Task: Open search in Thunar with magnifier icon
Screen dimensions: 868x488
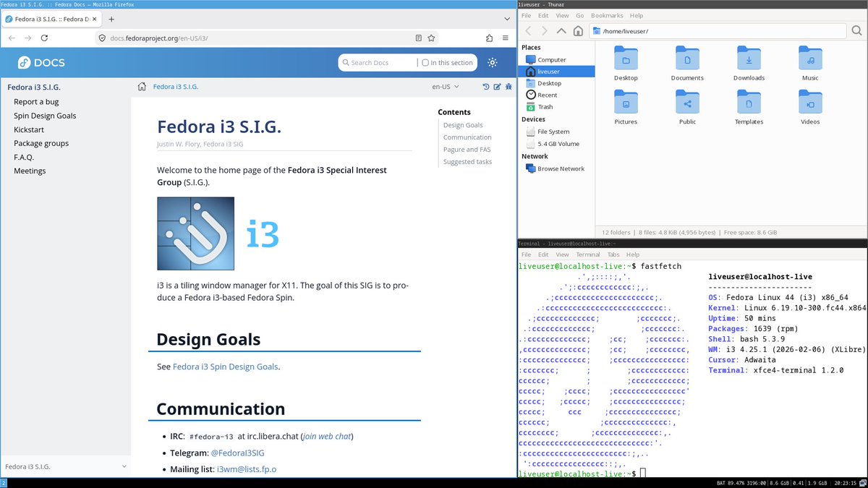Action: (x=857, y=30)
